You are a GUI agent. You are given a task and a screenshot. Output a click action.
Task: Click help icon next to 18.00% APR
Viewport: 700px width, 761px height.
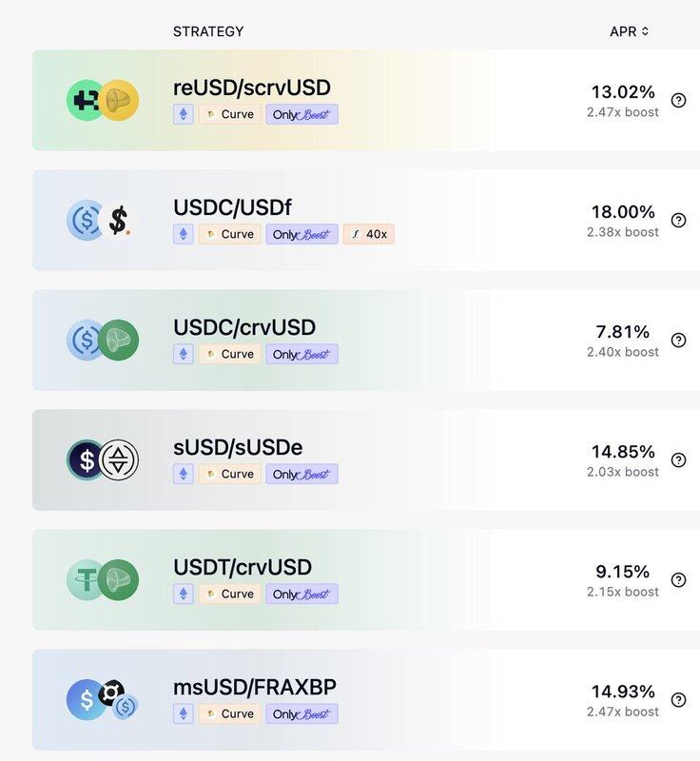coord(678,221)
